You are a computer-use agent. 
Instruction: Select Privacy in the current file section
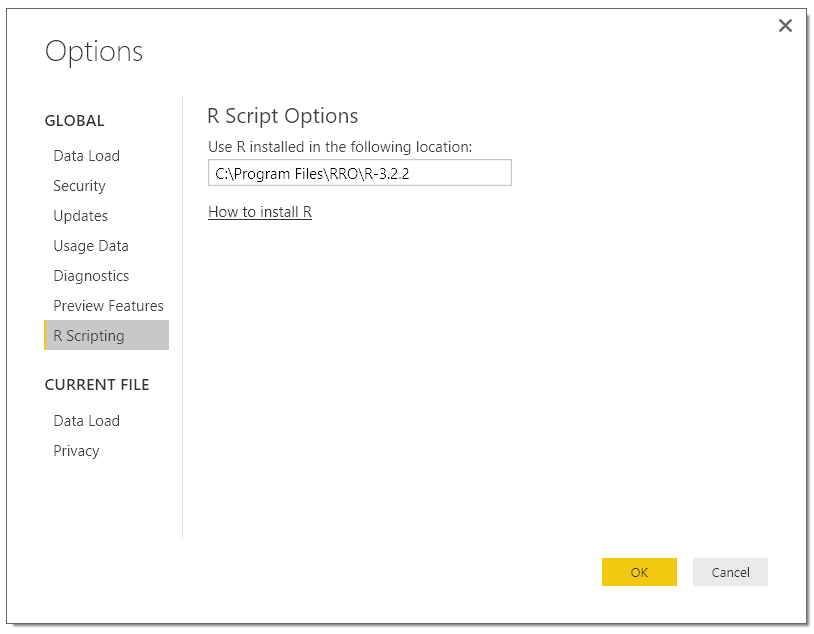(x=76, y=451)
